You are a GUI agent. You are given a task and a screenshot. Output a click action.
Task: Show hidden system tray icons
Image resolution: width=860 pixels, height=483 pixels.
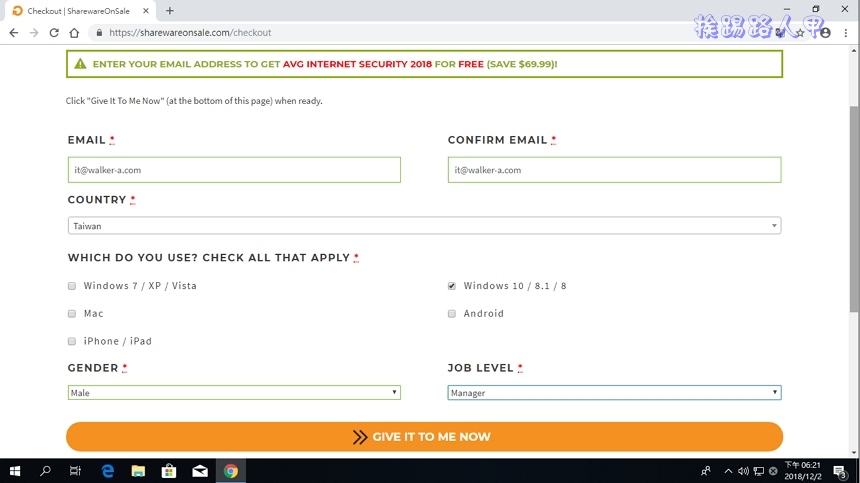[x=728, y=471]
